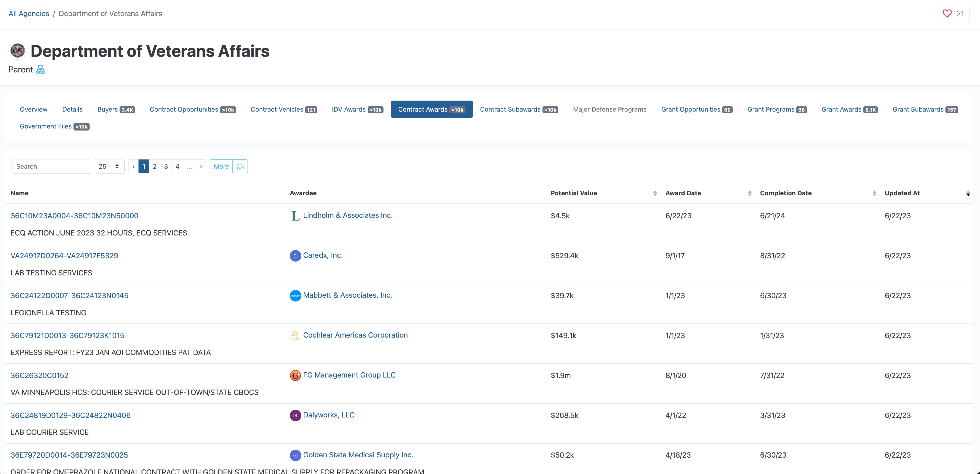Click the FG Management Group logo
This screenshot has width=980, height=474.
pyautogui.click(x=295, y=375)
